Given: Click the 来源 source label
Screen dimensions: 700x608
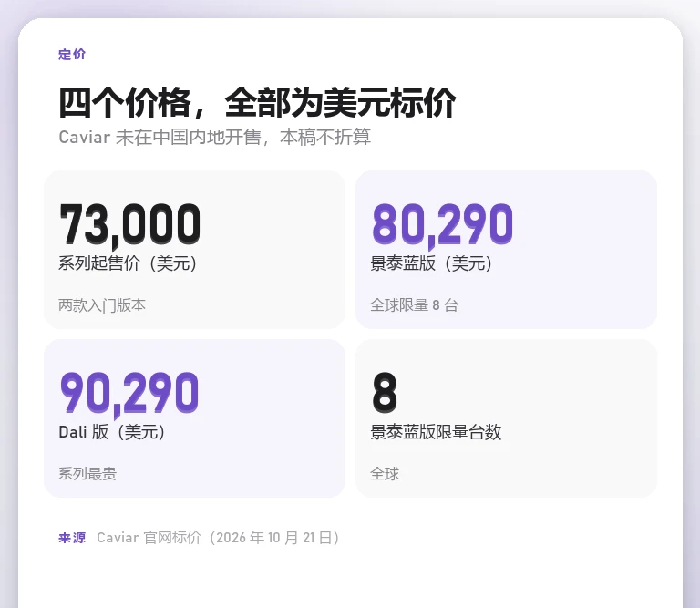Looking at the screenshot, I should point(72,538).
